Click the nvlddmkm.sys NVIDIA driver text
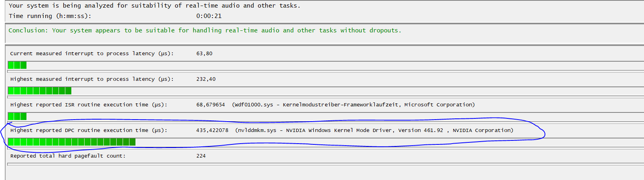 click(374, 130)
